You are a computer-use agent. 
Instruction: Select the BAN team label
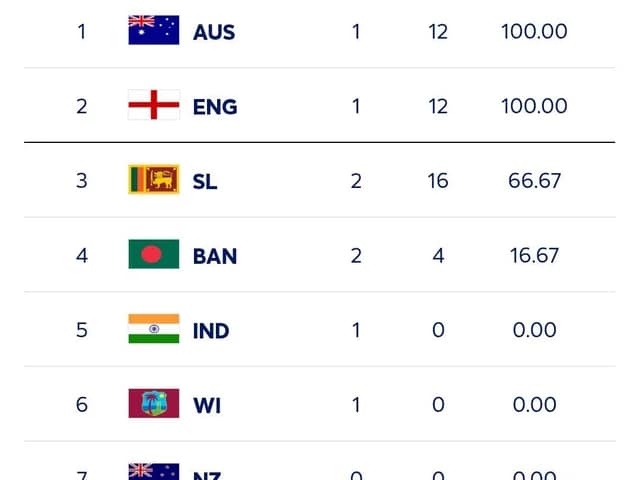point(215,256)
